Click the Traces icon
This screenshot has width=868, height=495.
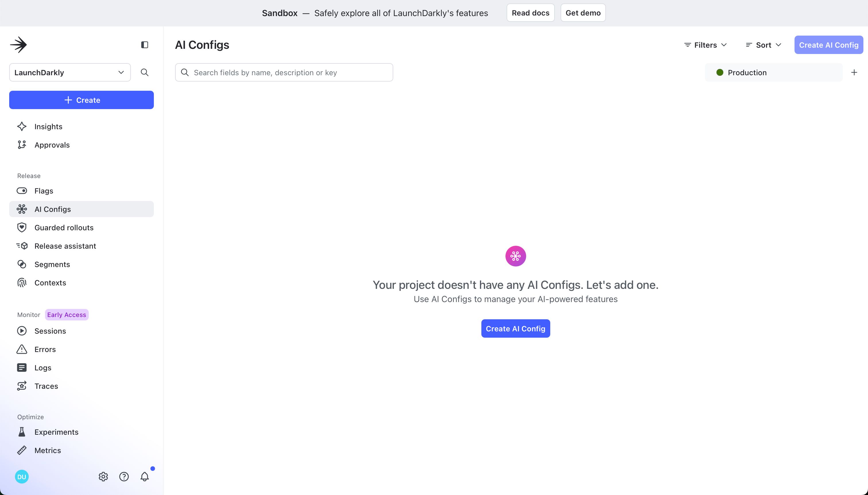(x=22, y=386)
